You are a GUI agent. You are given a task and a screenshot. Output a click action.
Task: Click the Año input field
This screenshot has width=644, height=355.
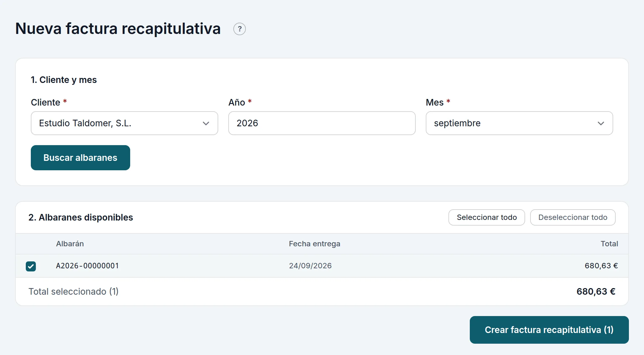(x=322, y=123)
